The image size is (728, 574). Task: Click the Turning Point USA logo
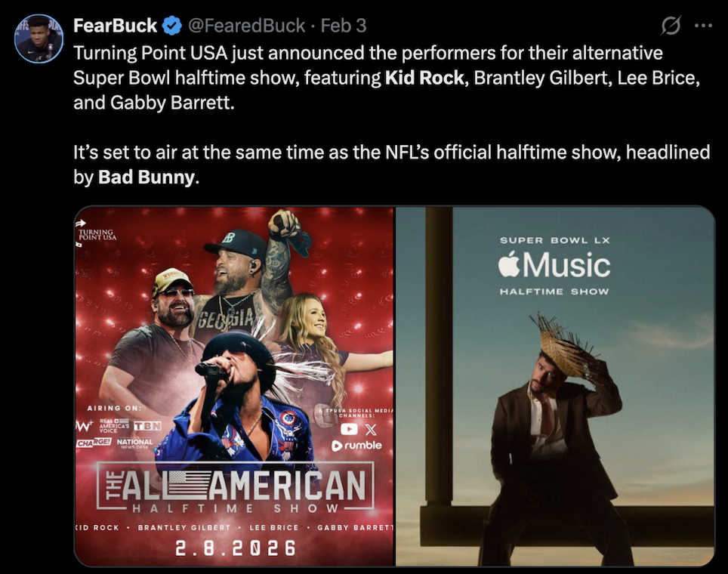96,232
